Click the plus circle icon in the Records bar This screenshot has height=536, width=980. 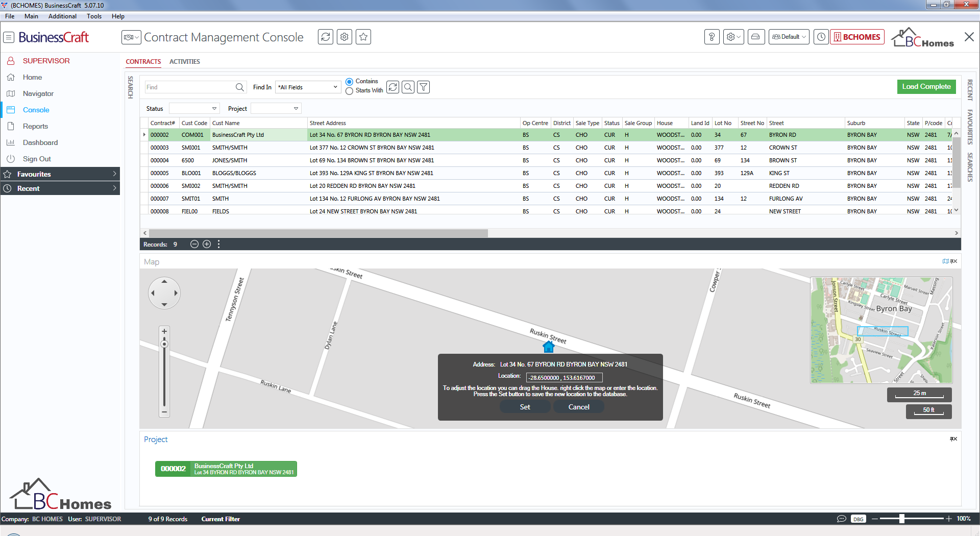(207, 244)
